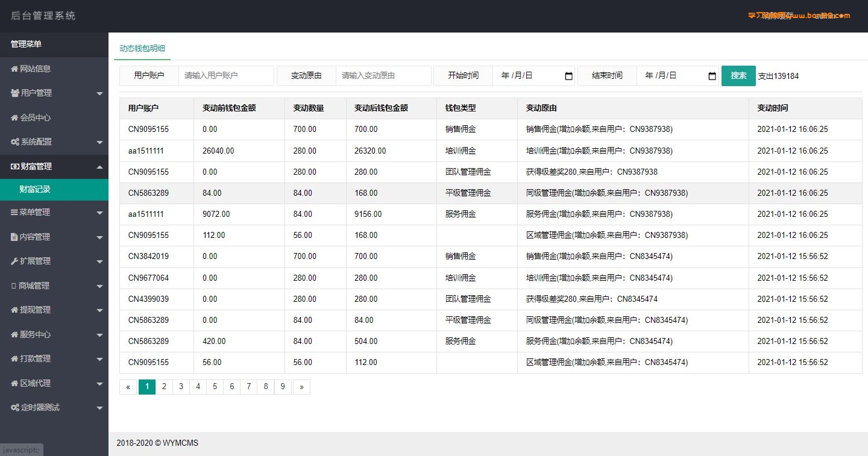The image size is (868, 456).
Task: Click the gears icon beside 系统配置
Action: [15, 142]
